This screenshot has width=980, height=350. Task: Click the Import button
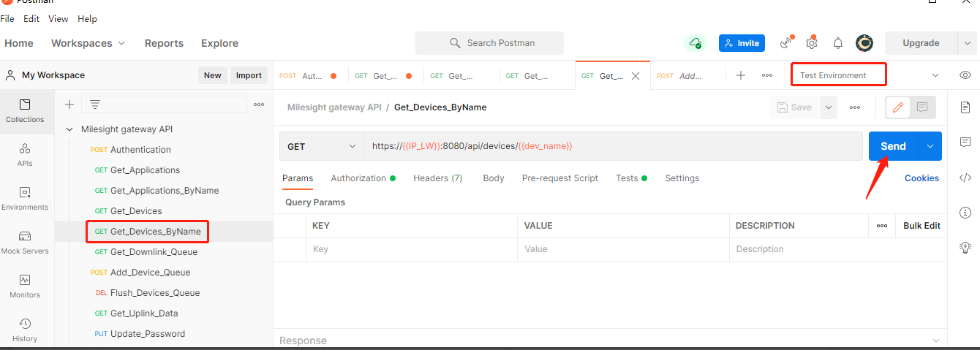(x=249, y=75)
